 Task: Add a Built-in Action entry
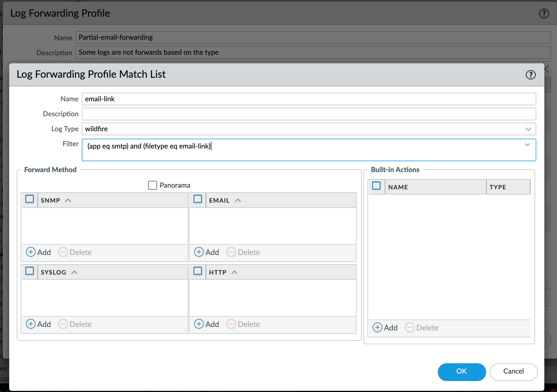(385, 328)
